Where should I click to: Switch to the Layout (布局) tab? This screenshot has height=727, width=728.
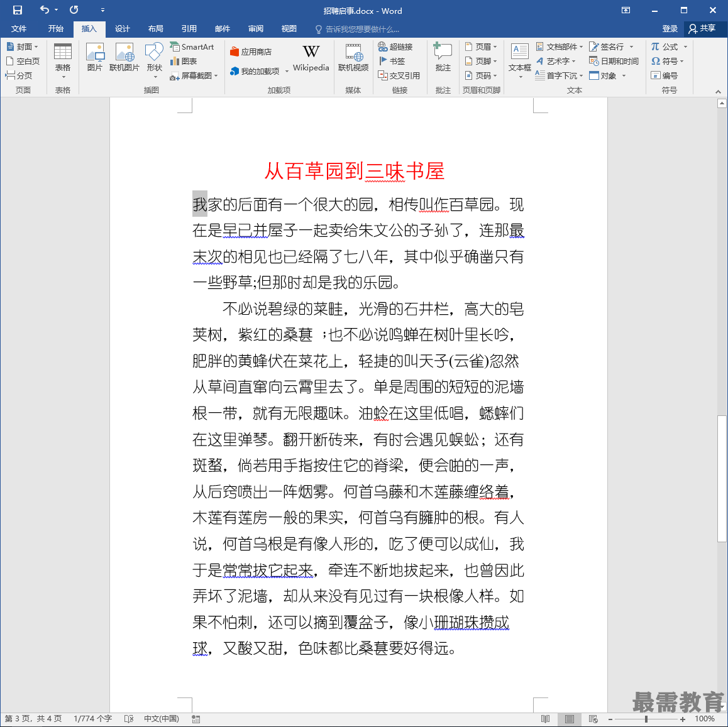click(x=155, y=29)
